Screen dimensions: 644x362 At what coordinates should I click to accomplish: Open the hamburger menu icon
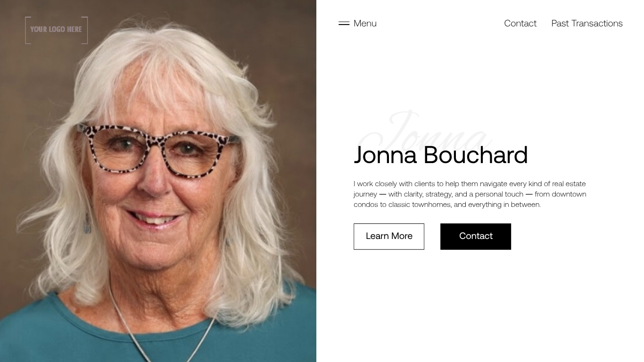(344, 23)
